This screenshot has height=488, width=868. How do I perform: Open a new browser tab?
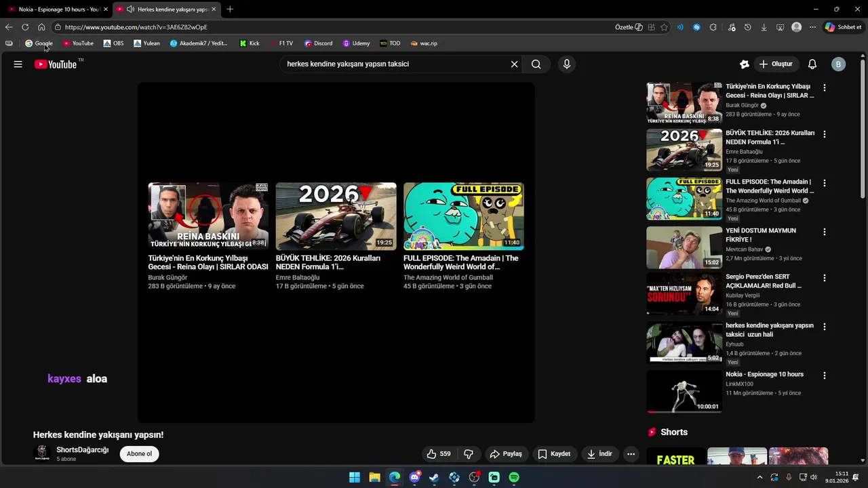tap(230, 9)
